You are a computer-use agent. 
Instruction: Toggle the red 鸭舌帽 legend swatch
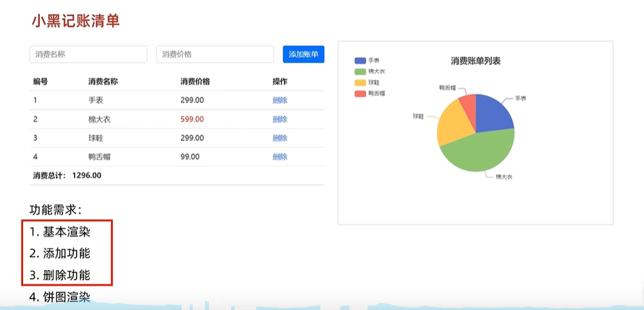[360, 94]
